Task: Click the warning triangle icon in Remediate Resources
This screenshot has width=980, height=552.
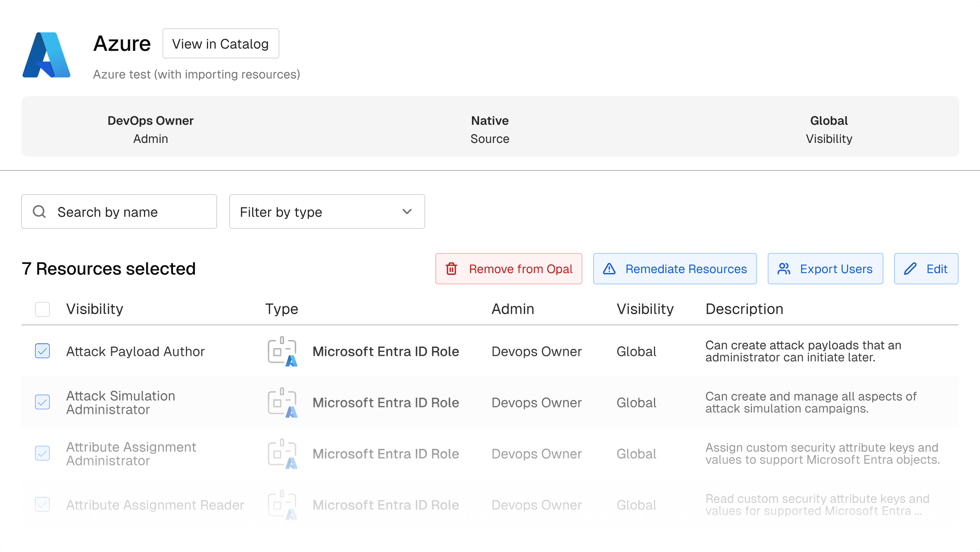Action: (609, 269)
